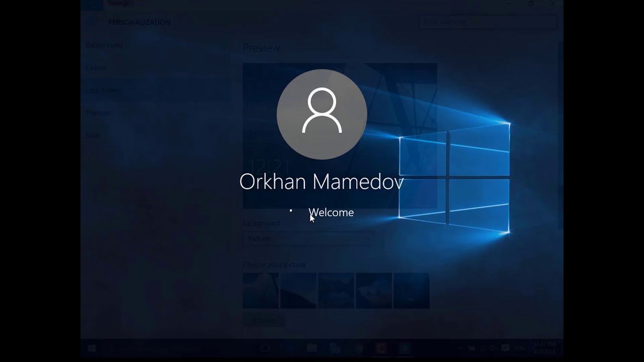
Task: Open the Colors page in dimmed Settings
Action: [x=96, y=67]
